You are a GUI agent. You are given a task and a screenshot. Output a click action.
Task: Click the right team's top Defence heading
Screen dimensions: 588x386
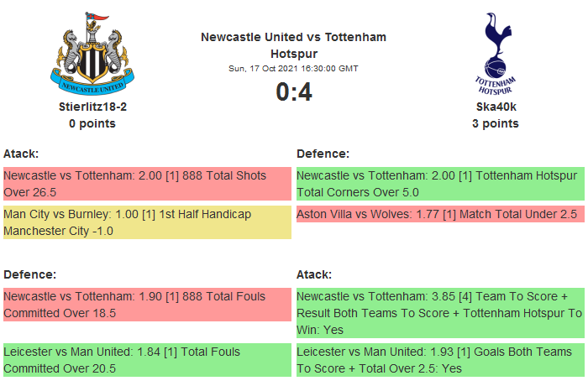pos(323,154)
